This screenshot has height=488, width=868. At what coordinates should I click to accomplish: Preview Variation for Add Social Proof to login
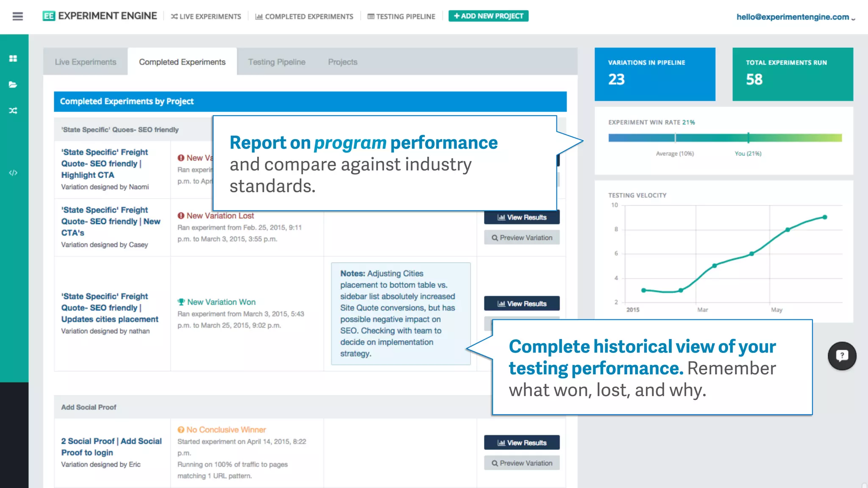tap(522, 463)
